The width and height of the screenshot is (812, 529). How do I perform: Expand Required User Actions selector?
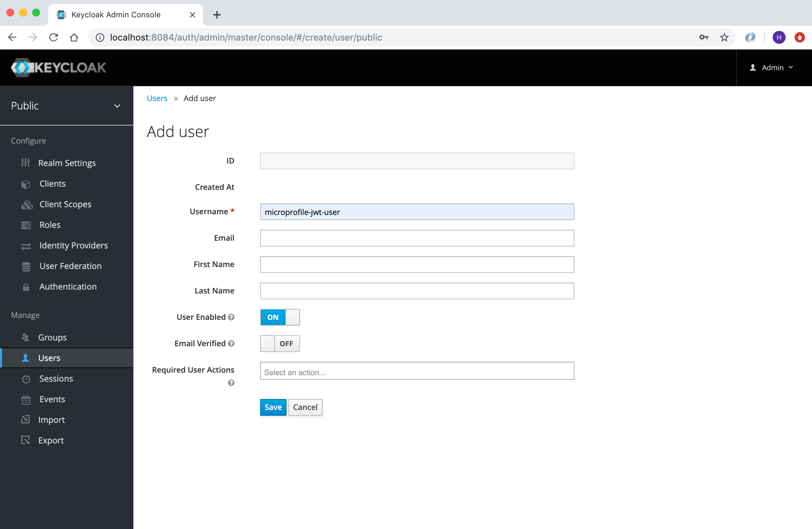417,372
